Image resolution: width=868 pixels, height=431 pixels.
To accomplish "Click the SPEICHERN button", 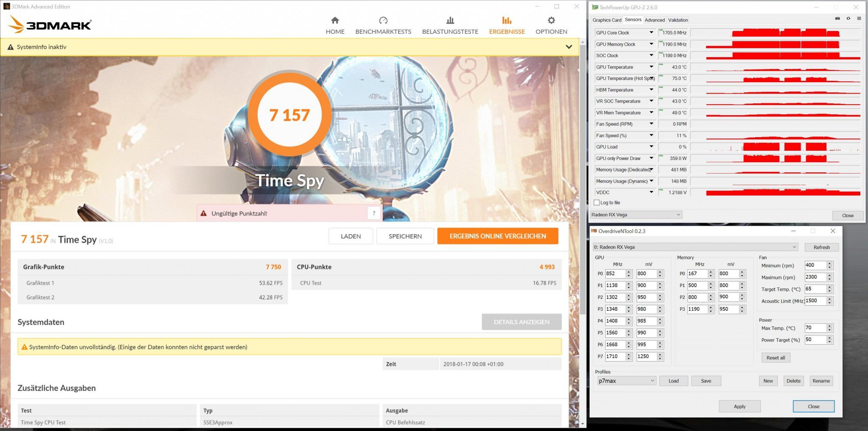I will (405, 236).
